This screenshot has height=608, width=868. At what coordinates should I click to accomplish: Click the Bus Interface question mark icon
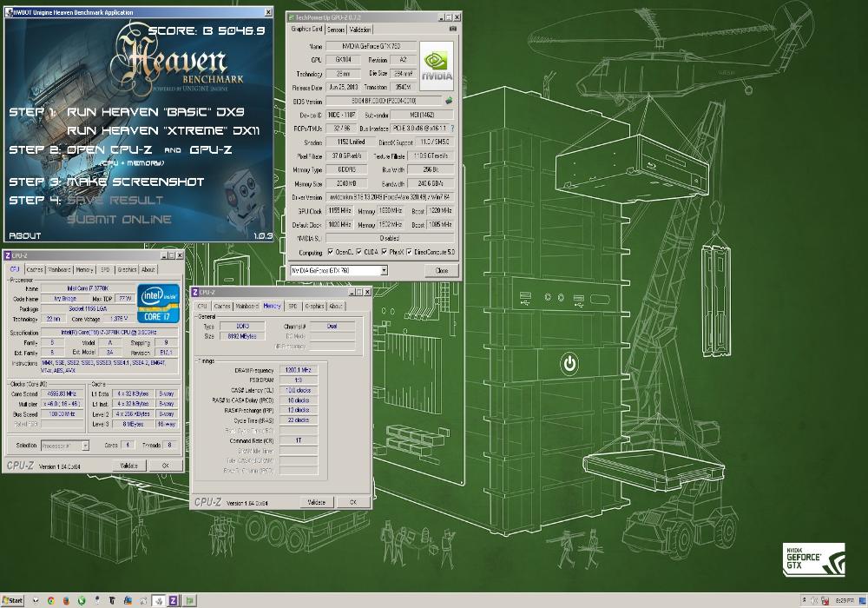click(x=452, y=129)
